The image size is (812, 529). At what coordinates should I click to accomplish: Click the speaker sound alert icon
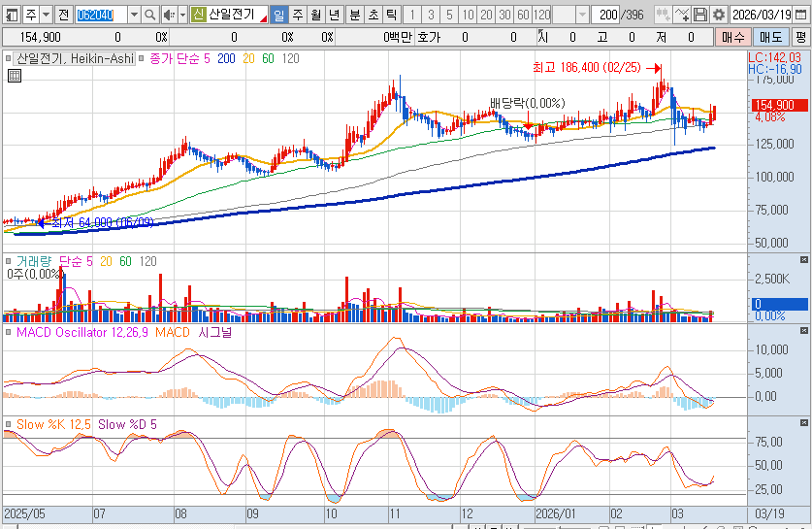click(x=168, y=15)
